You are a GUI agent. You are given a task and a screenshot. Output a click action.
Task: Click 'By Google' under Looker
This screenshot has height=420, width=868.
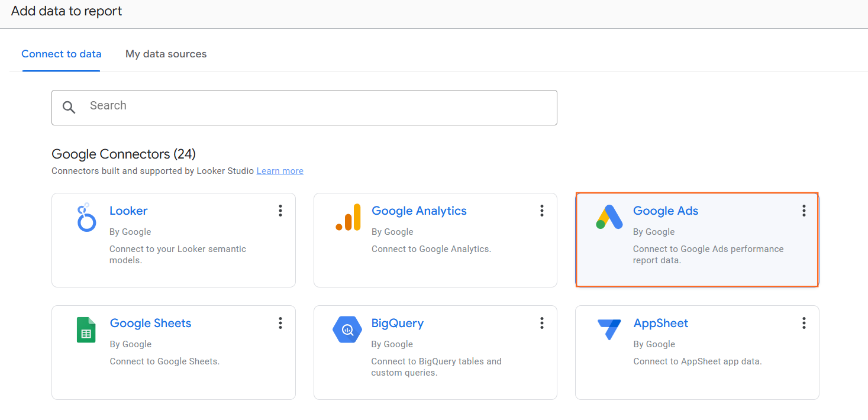coord(130,232)
